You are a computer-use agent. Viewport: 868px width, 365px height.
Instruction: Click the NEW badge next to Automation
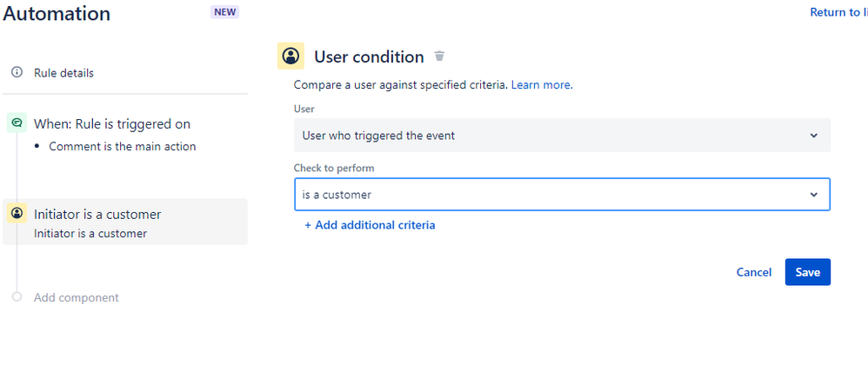(x=224, y=12)
